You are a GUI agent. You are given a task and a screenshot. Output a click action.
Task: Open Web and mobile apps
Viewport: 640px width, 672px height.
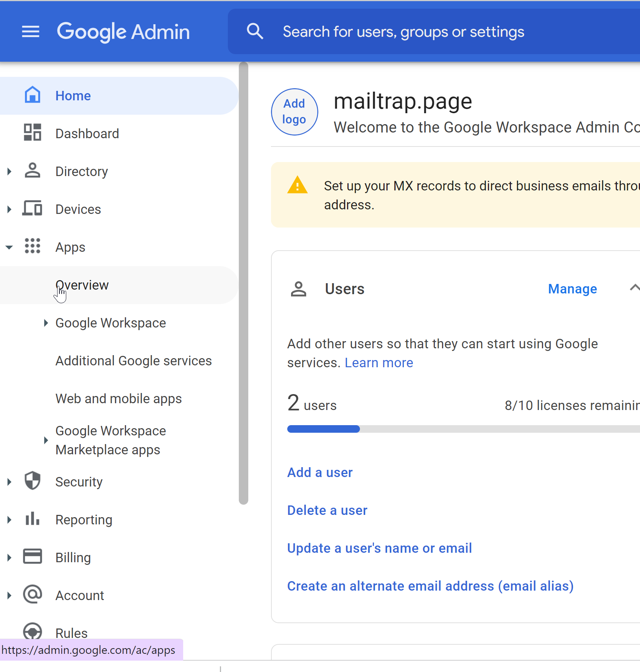pos(118,399)
